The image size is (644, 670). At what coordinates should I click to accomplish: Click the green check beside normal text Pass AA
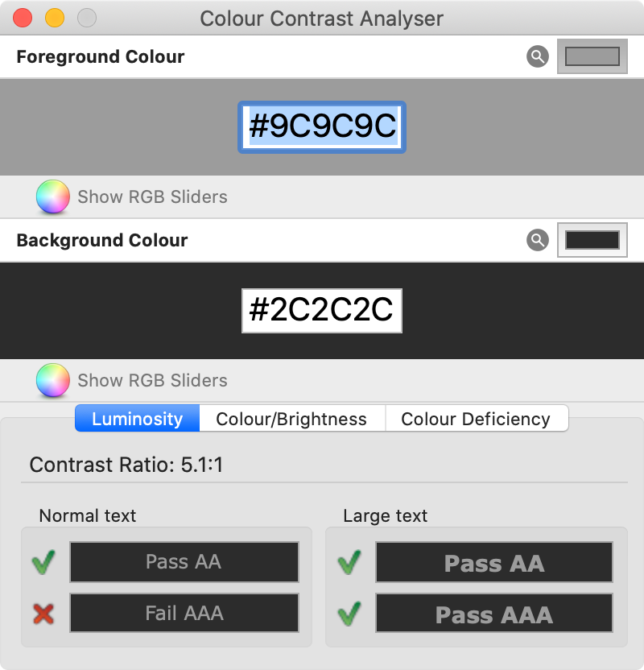(x=43, y=562)
